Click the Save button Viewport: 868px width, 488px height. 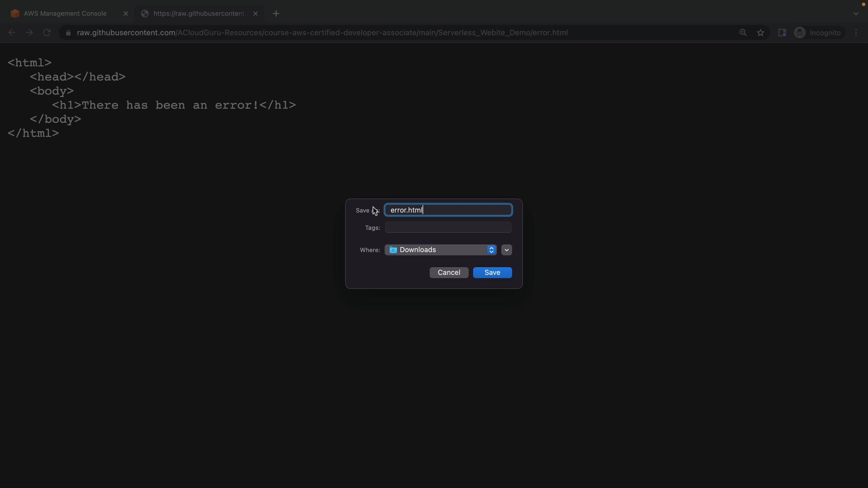(x=492, y=272)
